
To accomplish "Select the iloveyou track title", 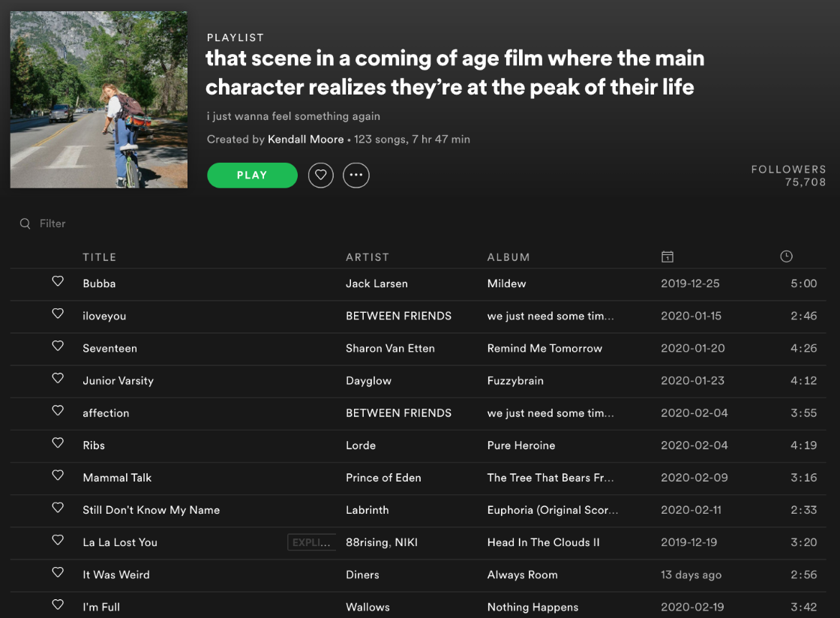I will point(104,316).
